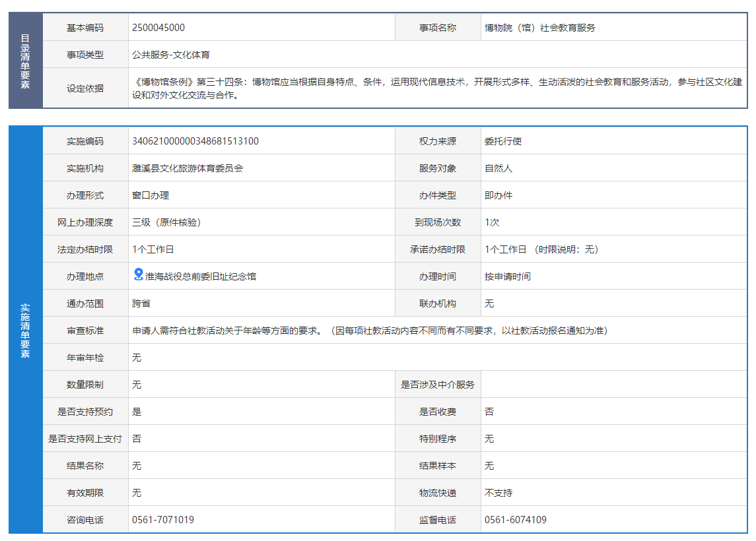Click the 无 value beside 联办机构
The image size is (756, 541).
click(489, 303)
